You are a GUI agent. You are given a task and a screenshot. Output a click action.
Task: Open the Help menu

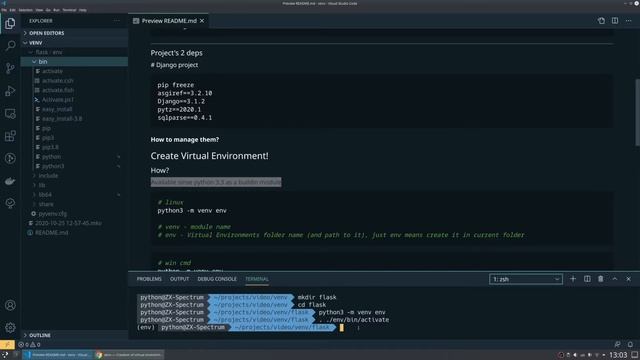[x=82, y=10]
